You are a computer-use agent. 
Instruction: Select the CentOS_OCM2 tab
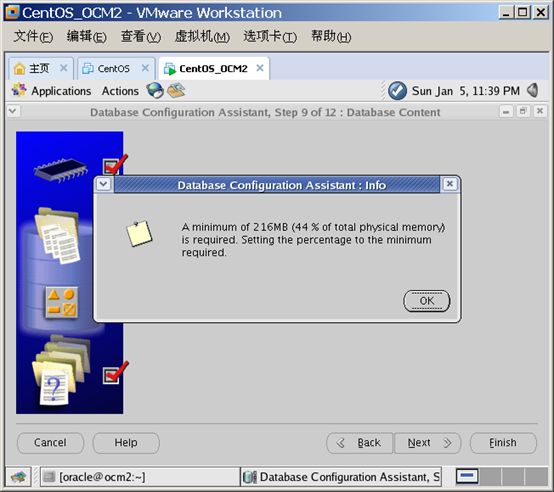(213, 68)
